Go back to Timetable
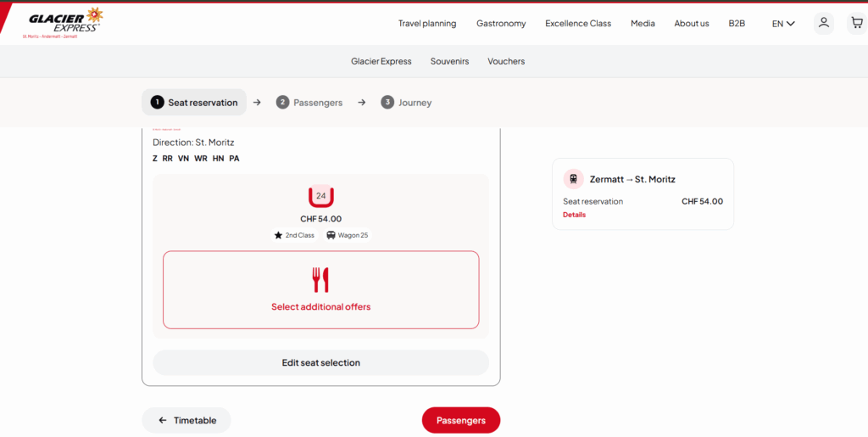This screenshot has width=868, height=437. point(186,420)
